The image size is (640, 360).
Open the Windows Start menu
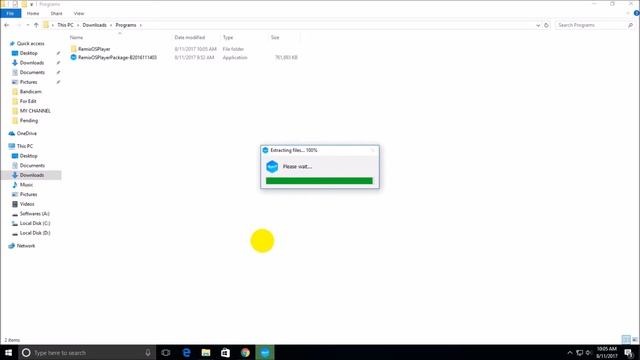tap(8, 353)
